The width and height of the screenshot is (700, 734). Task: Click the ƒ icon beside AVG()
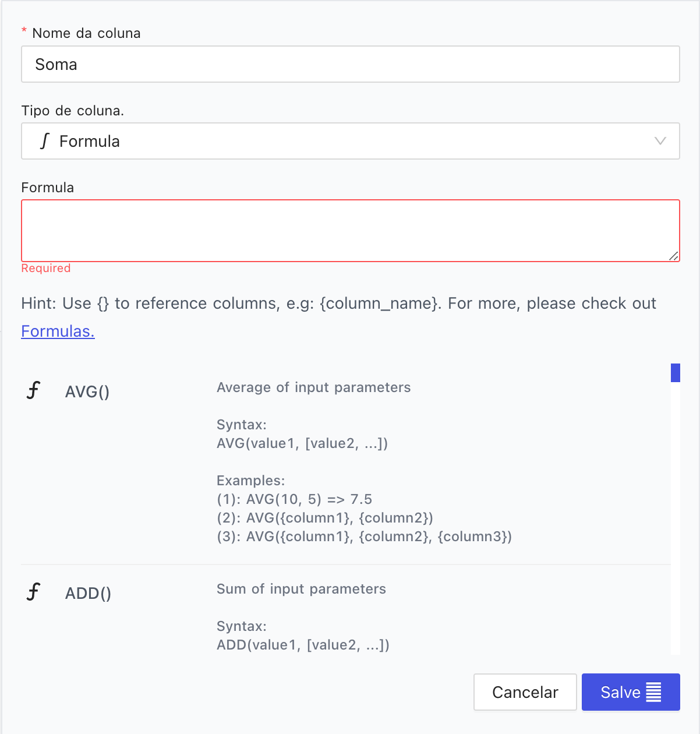point(33,391)
